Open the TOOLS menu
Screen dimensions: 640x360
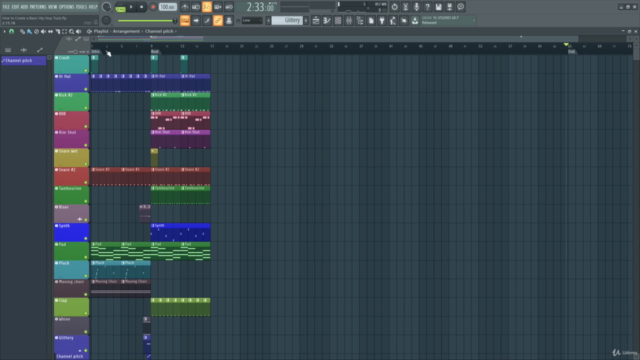pos(81,7)
